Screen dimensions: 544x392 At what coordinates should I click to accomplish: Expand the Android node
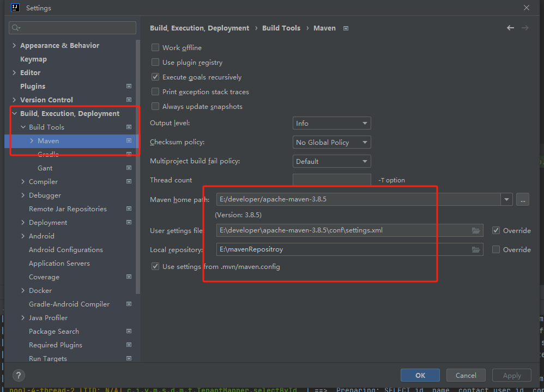23,236
